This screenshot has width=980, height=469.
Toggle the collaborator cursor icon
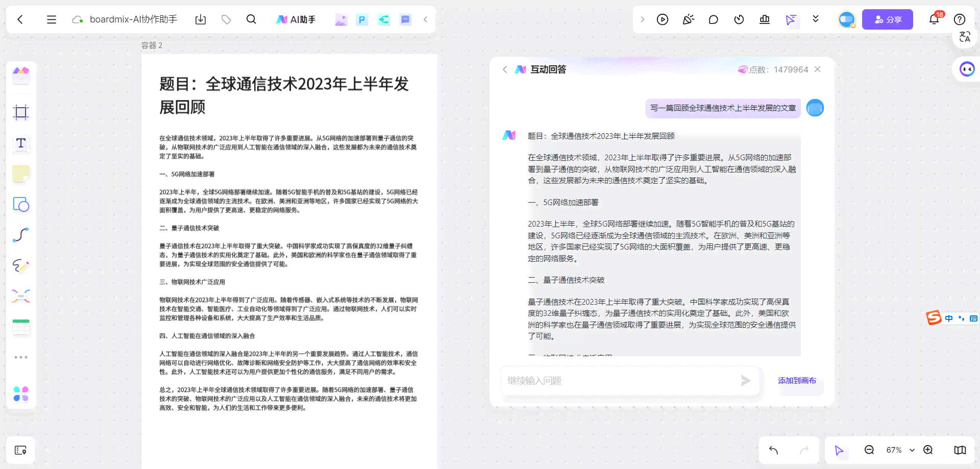point(791,19)
